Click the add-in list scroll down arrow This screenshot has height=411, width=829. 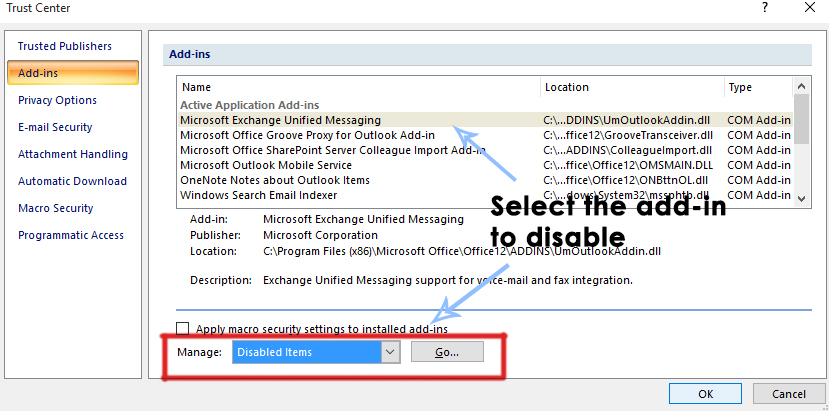coord(801,199)
